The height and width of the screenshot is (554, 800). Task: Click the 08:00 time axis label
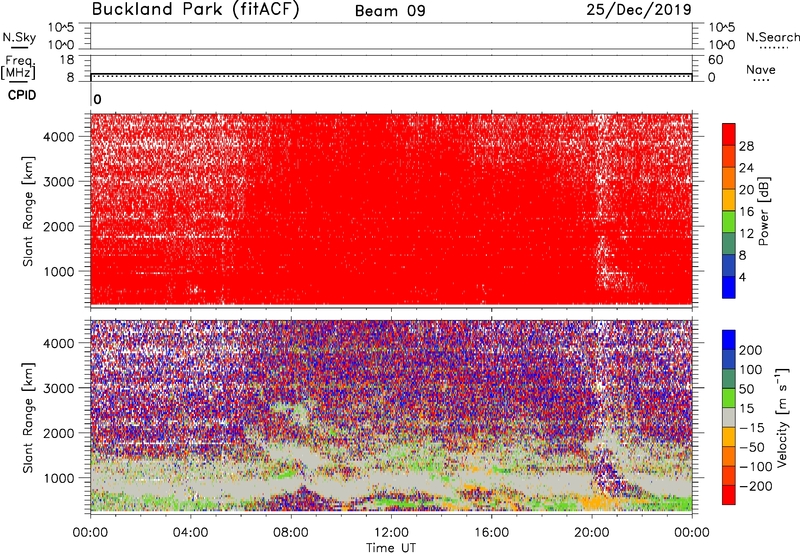click(x=291, y=533)
